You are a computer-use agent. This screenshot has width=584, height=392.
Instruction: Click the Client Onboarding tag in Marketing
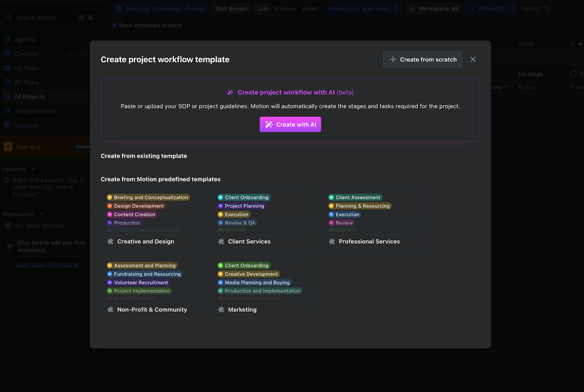coord(244,266)
